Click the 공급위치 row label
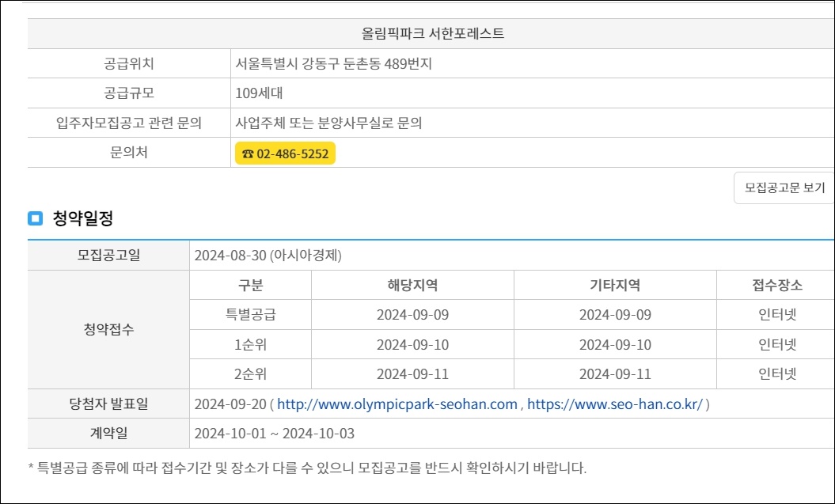This screenshot has height=504, width=835. tap(129, 64)
